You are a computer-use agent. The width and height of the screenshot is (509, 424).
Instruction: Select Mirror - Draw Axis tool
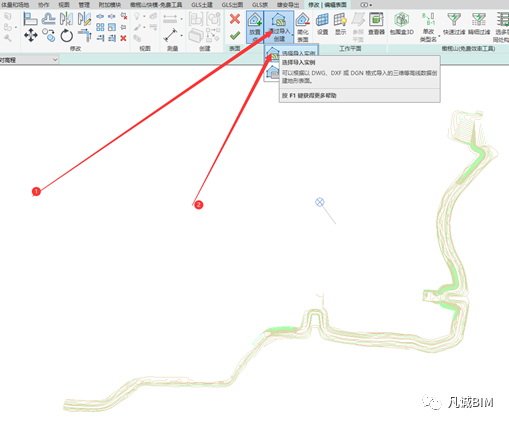point(84,19)
